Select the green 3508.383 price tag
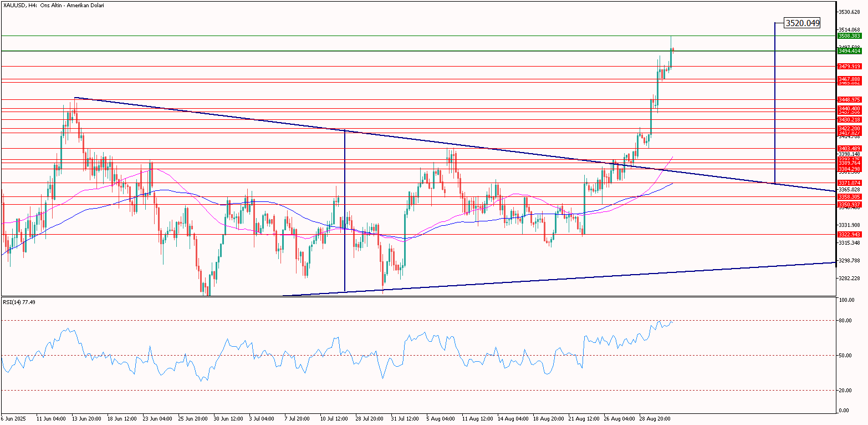Image resolution: width=868 pixels, height=425 pixels. [849, 36]
